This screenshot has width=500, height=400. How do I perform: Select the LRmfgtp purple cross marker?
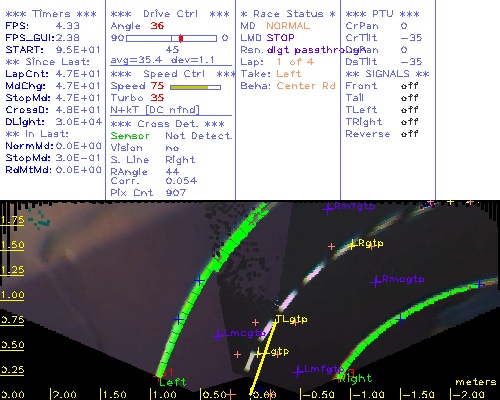point(328,209)
